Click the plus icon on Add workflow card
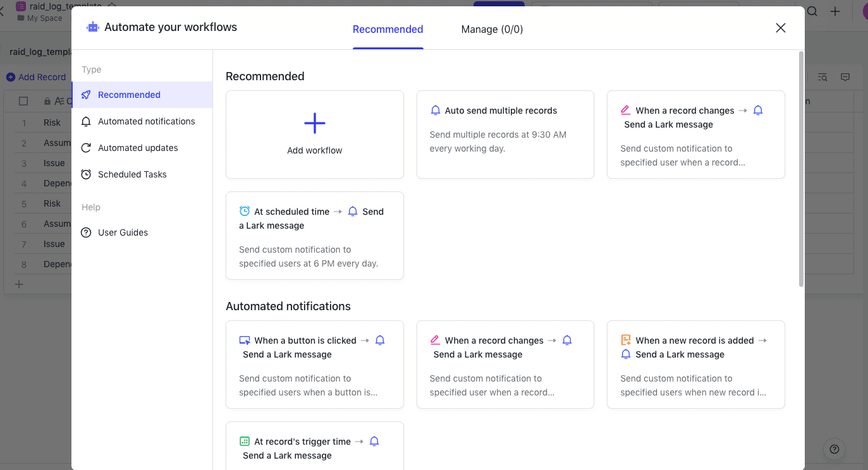 [315, 123]
